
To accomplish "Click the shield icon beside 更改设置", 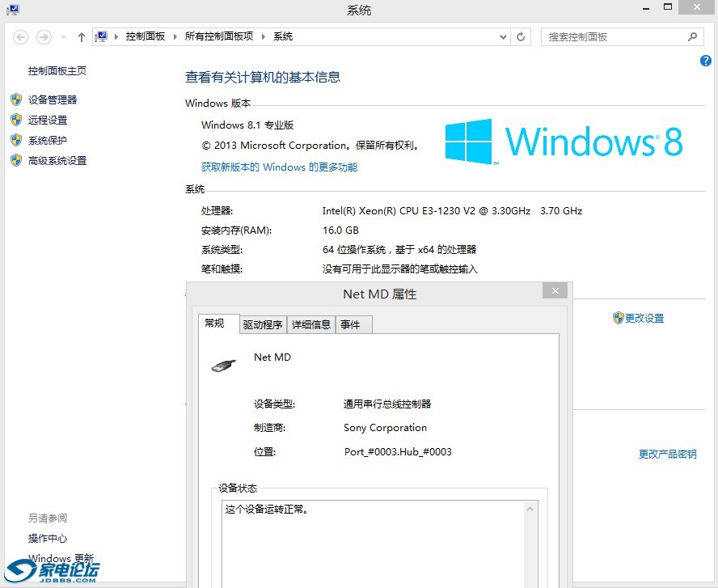I will pyautogui.click(x=619, y=318).
